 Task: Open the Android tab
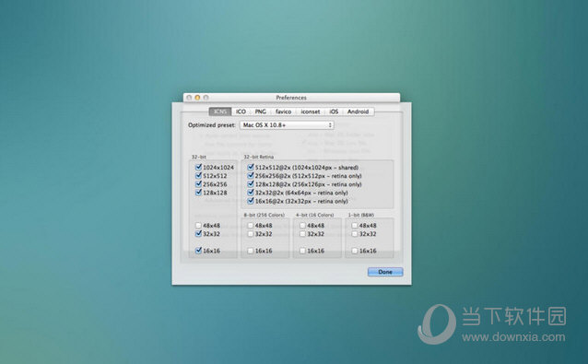tap(359, 112)
